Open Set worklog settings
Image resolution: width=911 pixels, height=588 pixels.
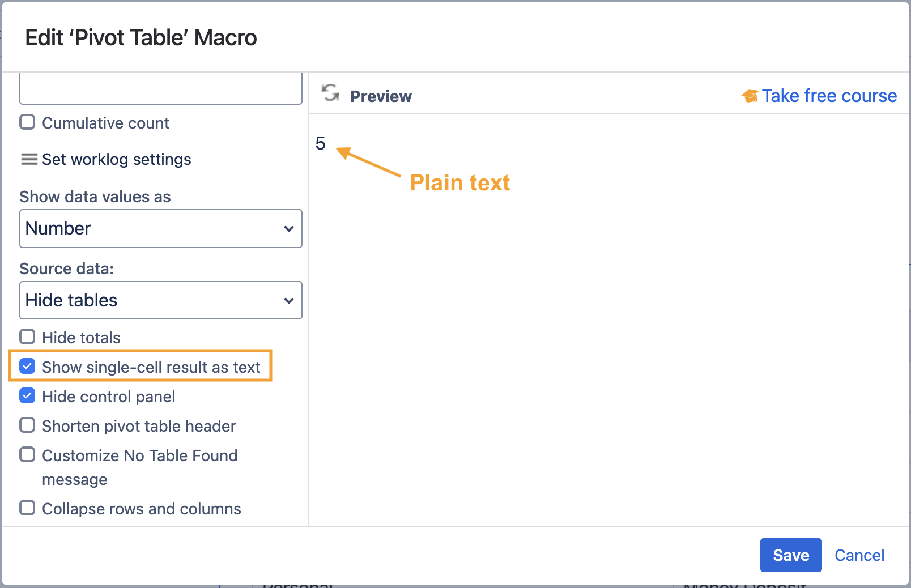[x=116, y=160]
